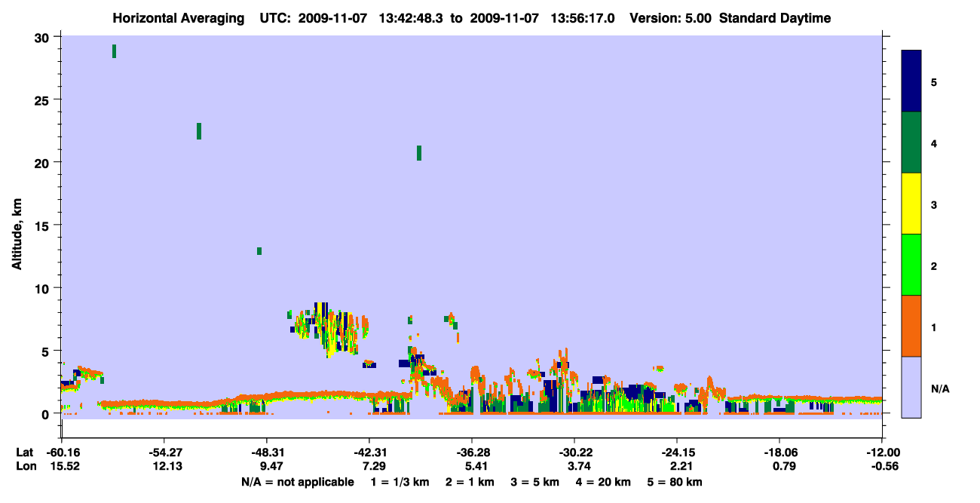The height and width of the screenshot is (503, 980).
Task: Click the 15 altitude tick label
Action: pos(43,225)
